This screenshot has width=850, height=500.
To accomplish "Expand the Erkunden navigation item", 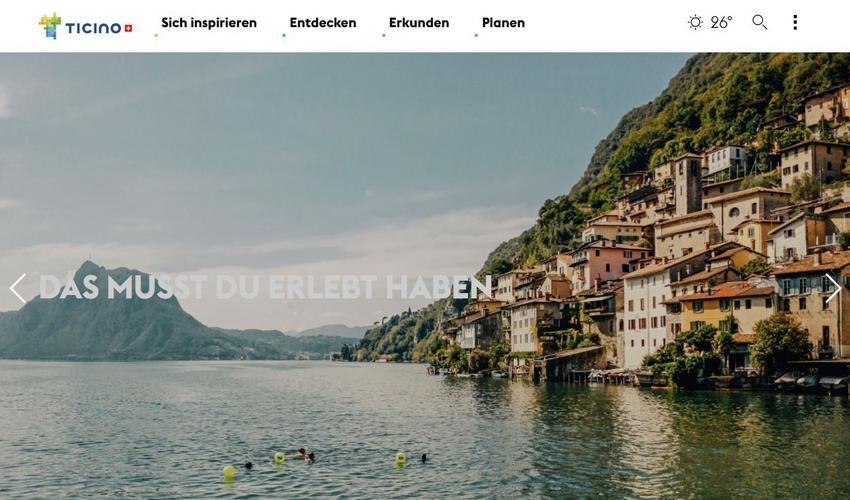I will click(419, 23).
